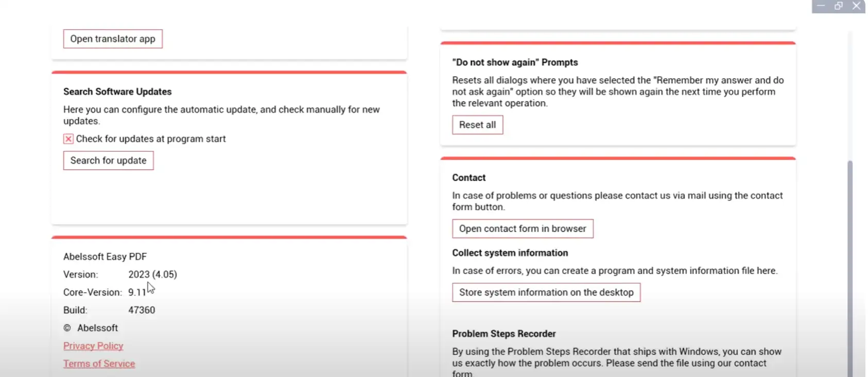Click the copyright symbol beside Abelssoft
The height and width of the screenshot is (377, 868).
(x=67, y=328)
